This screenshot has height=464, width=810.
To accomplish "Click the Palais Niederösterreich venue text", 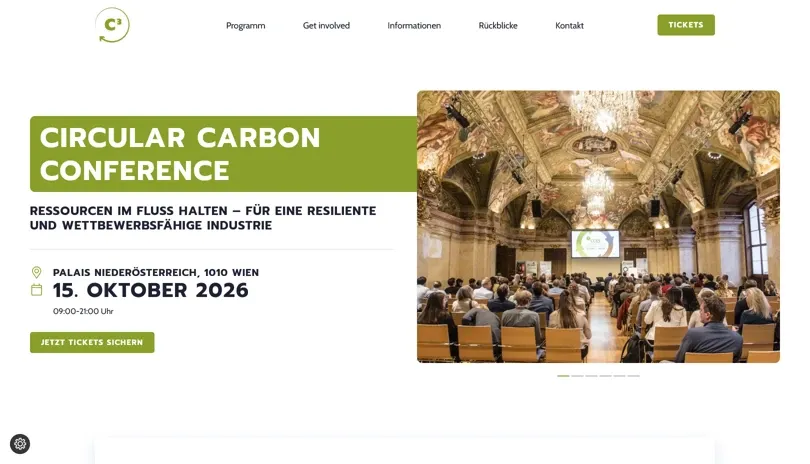I will point(155,272).
